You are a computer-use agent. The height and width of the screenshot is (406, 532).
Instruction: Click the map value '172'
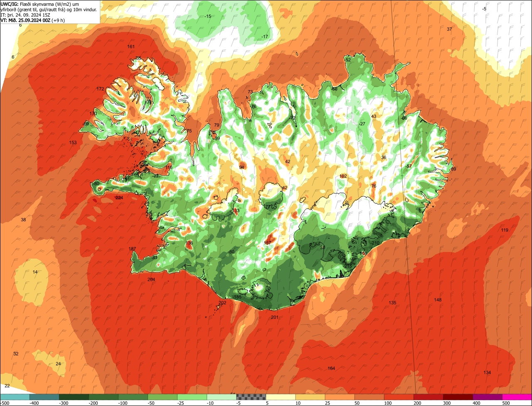pos(100,89)
